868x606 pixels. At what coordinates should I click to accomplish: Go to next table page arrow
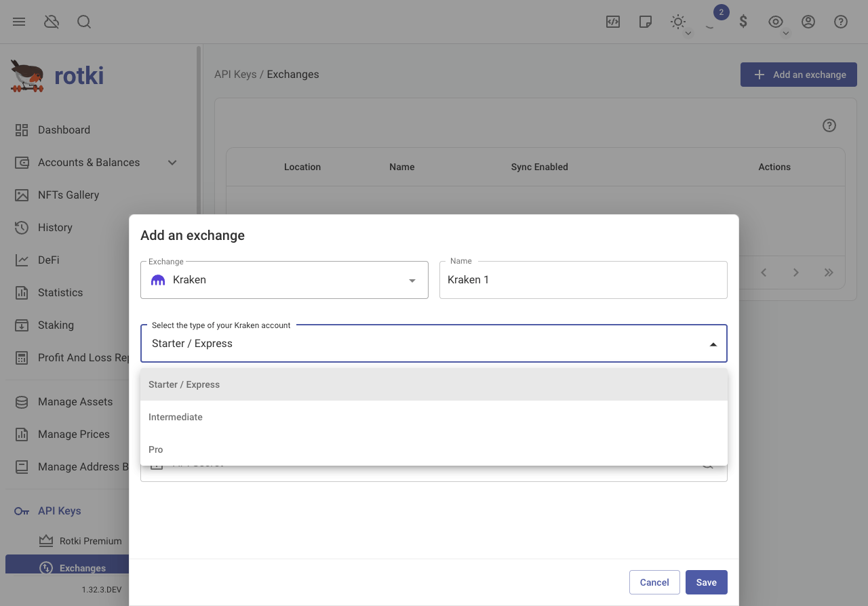796,272
